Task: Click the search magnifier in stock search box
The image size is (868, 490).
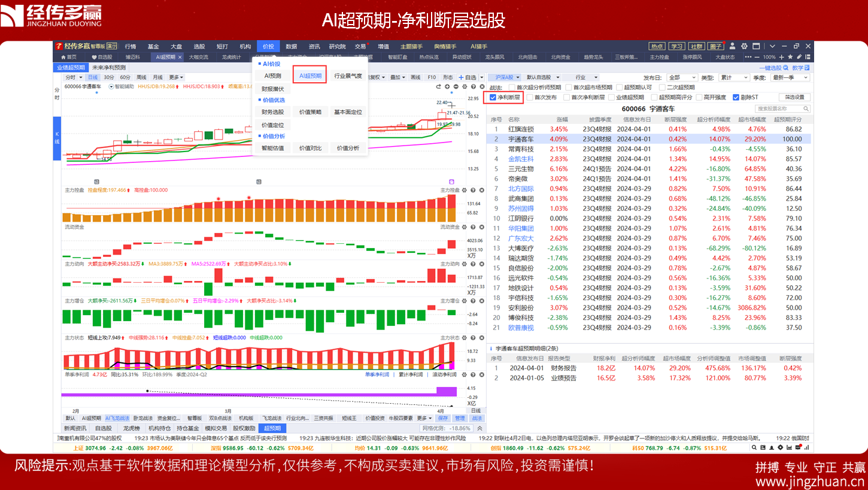Action: click(x=806, y=109)
